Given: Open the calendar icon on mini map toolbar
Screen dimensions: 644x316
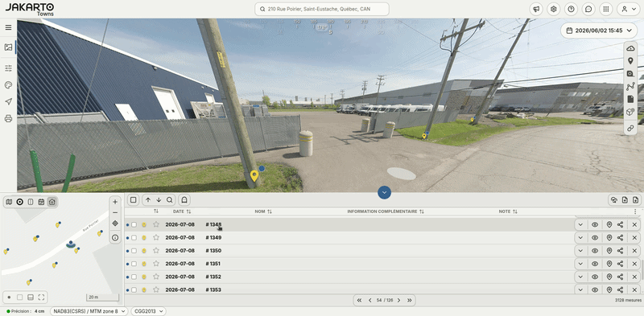Looking at the screenshot, I should tap(41, 202).
